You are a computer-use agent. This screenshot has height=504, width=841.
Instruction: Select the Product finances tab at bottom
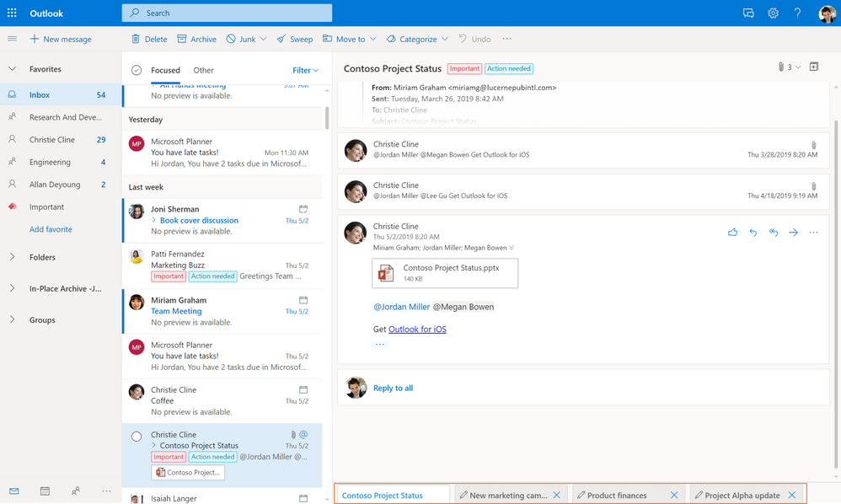pyautogui.click(x=619, y=495)
